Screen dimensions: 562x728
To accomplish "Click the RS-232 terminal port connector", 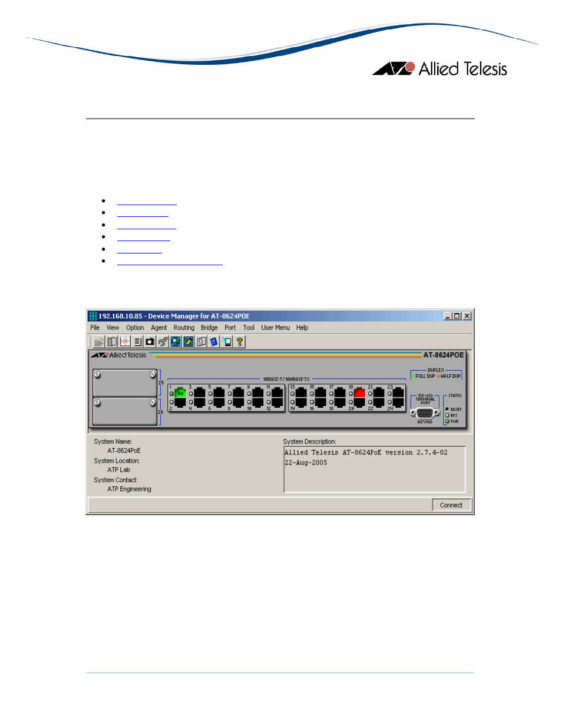I will coord(425,413).
